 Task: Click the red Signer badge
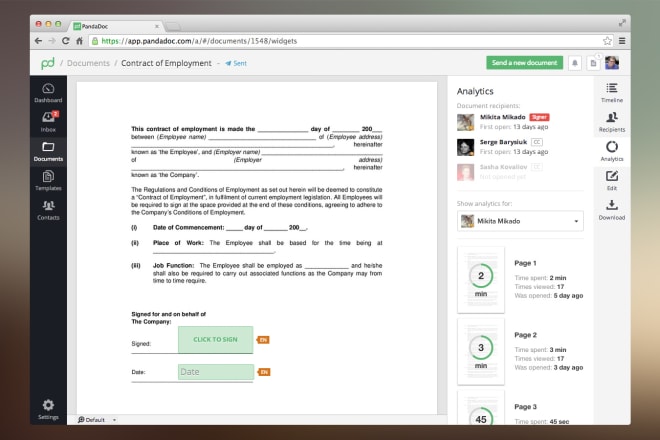[539, 117]
